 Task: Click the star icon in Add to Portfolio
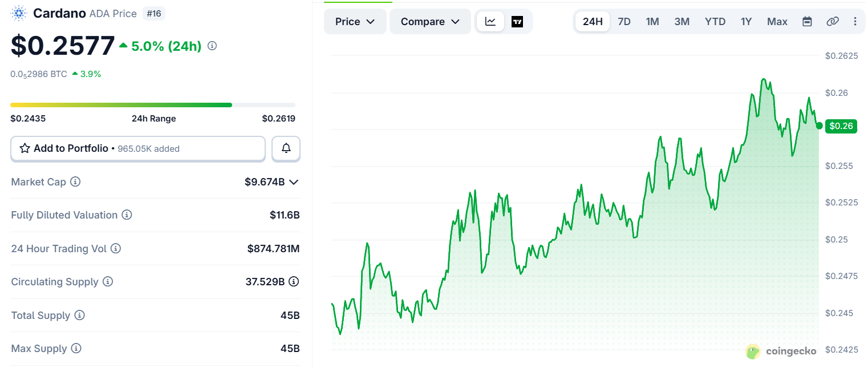tap(25, 148)
